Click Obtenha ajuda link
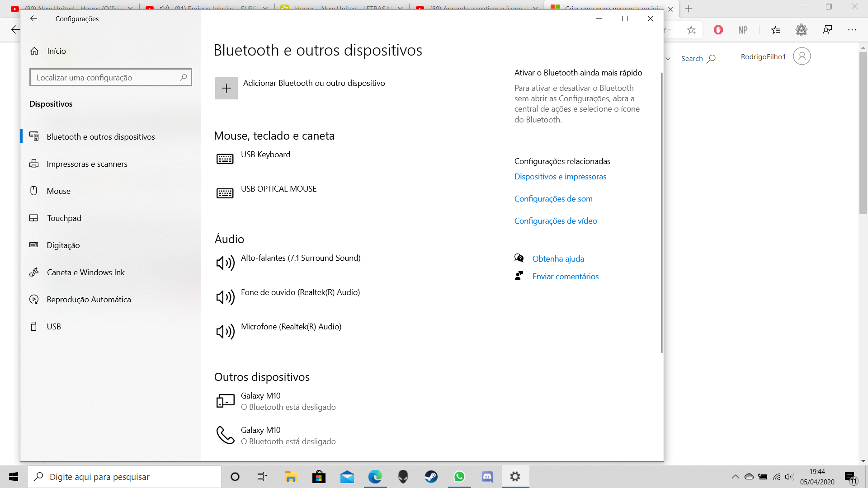The image size is (868, 488). 558,259
